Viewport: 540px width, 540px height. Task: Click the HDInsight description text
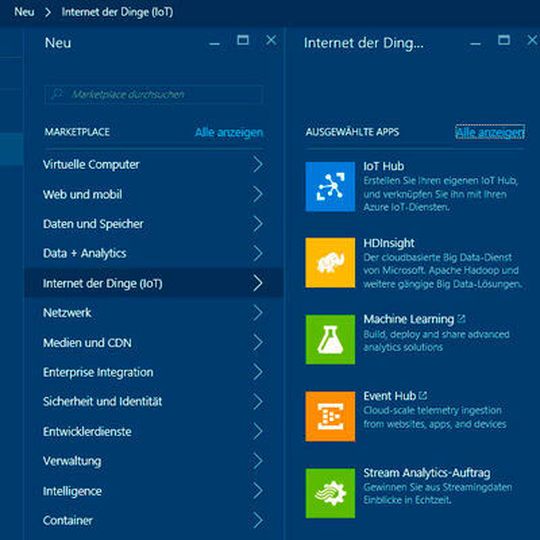click(443, 271)
